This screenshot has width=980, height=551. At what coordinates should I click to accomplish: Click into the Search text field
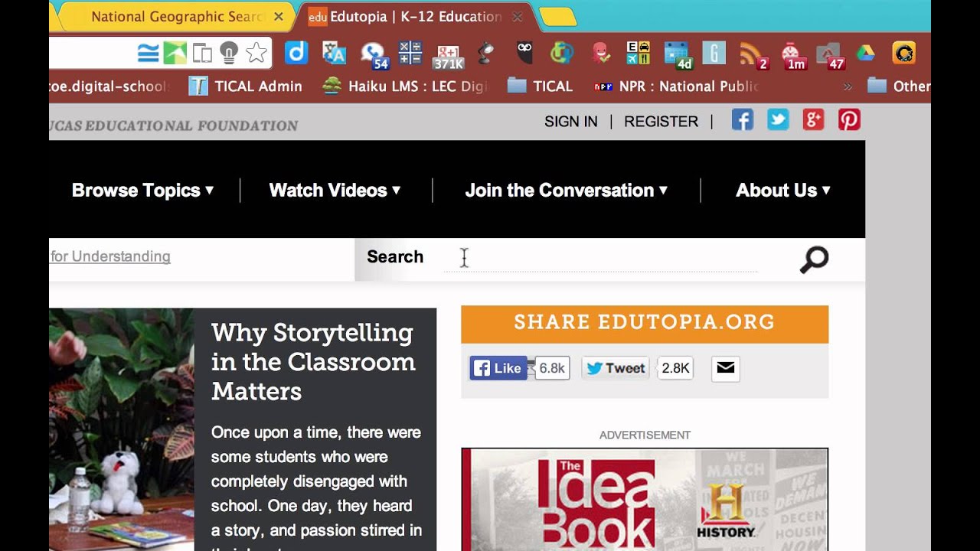tap(600, 258)
